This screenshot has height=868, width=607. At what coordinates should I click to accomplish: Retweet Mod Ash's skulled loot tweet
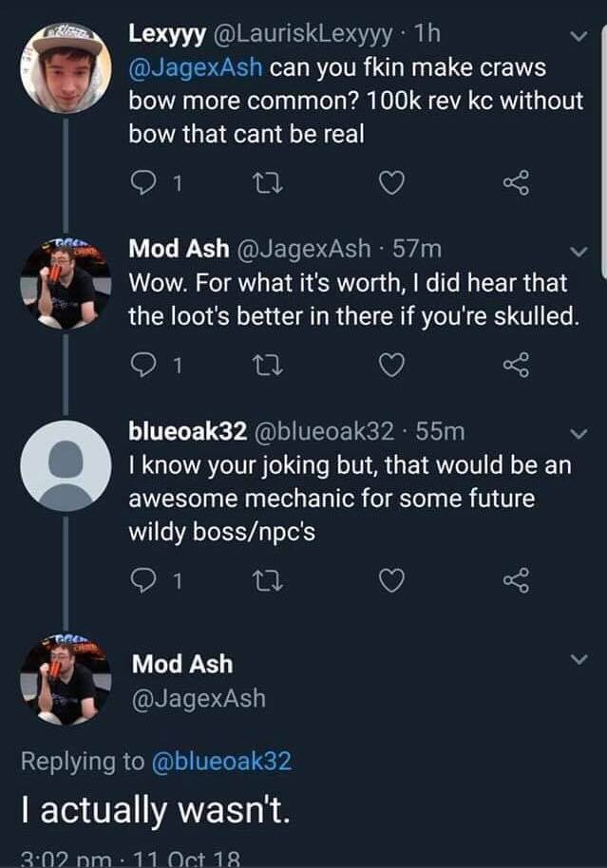pyautogui.click(x=268, y=365)
